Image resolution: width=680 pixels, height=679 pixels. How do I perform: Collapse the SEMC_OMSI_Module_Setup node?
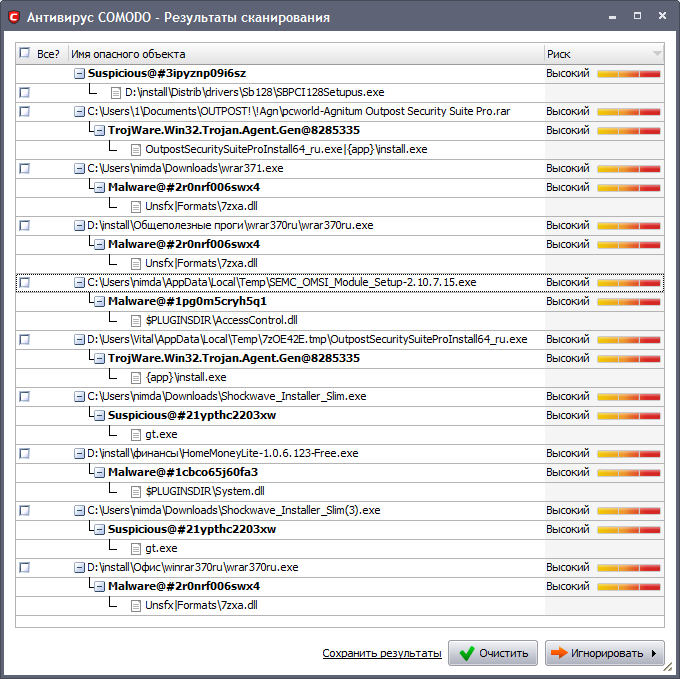point(79,283)
